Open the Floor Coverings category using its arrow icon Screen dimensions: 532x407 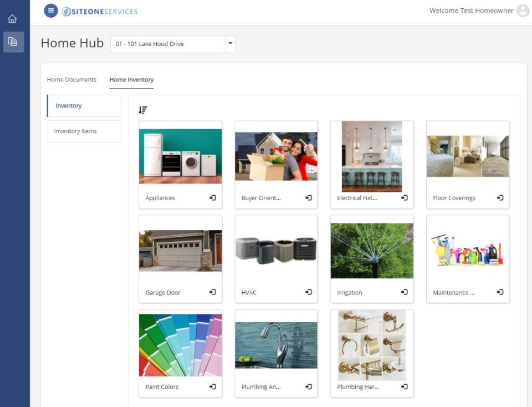click(x=500, y=198)
